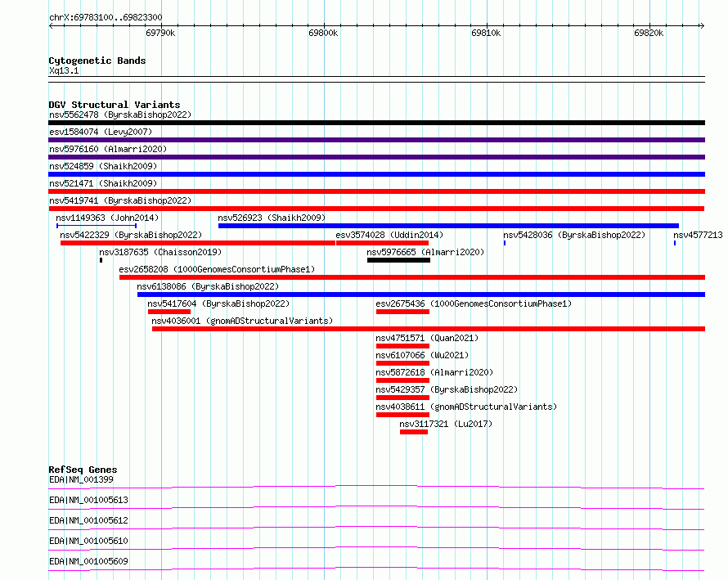
Task: Click the EDA|NM_001005612 transcript label
Action: [x=88, y=520]
